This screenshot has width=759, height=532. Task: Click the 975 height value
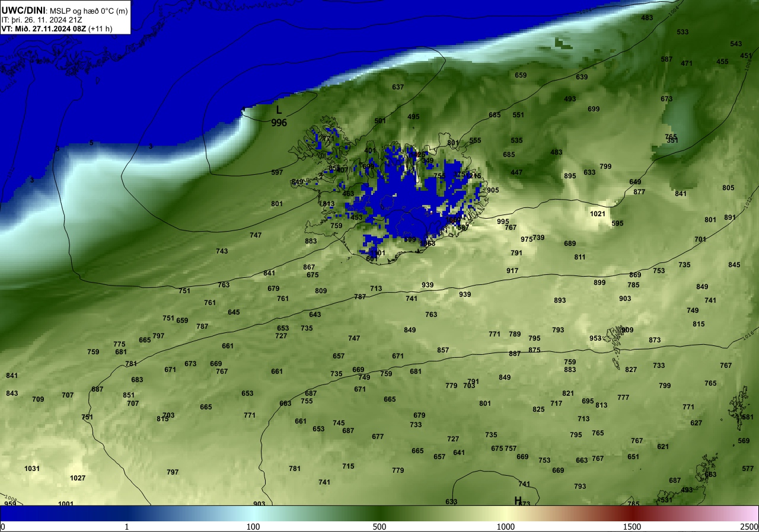point(527,239)
